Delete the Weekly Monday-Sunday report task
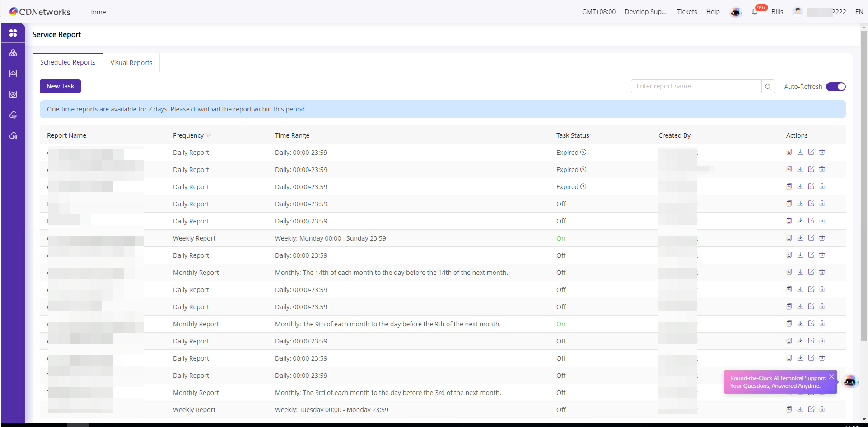Screen dimensions: 868x427 822,238
